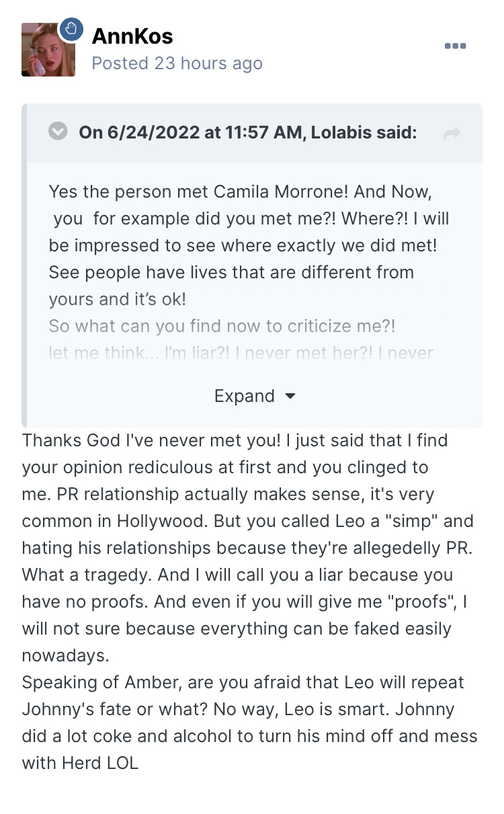504x814 pixels.
Task: Click the "Posted 23 hours ago" timestamp
Action: click(177, 63)
